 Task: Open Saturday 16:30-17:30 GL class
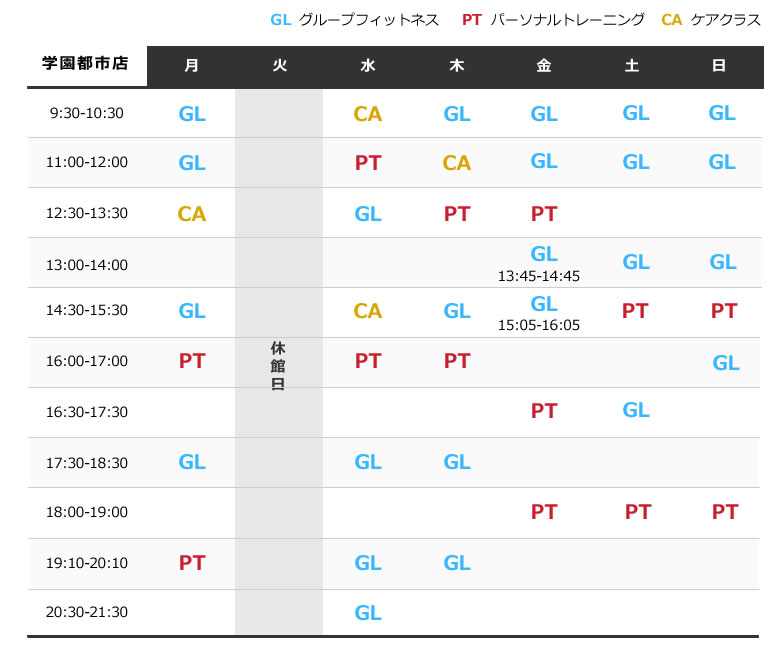(636, 410)
